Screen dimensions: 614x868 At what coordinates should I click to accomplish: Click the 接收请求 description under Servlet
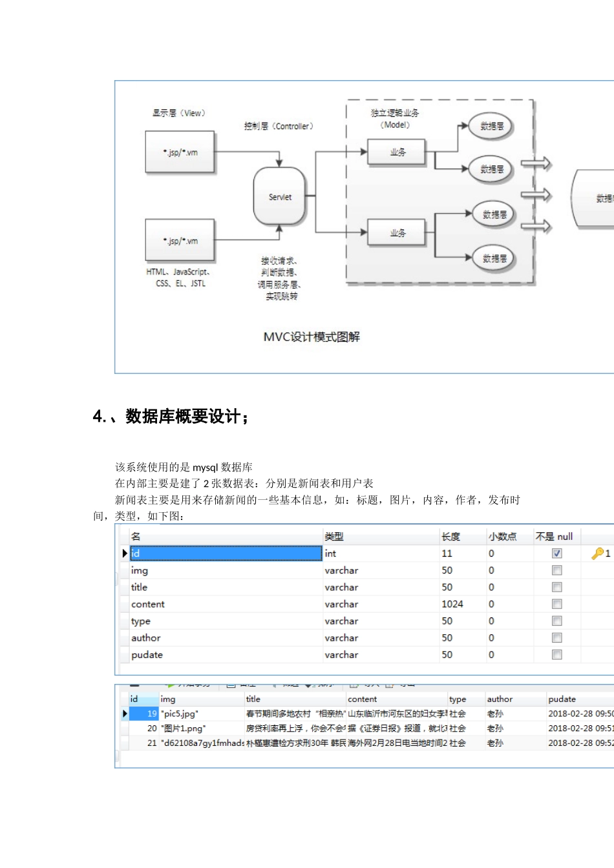click(279, 278)
